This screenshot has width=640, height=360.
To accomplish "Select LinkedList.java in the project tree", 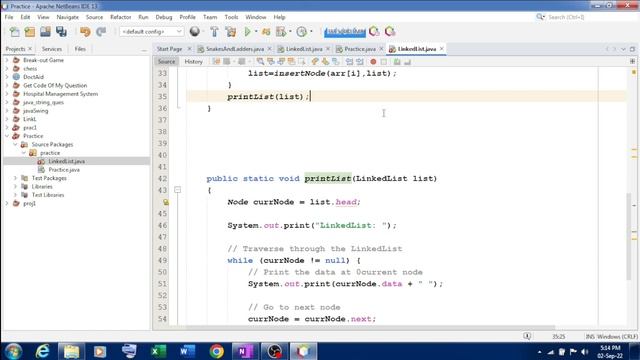I will coord(67,161).
